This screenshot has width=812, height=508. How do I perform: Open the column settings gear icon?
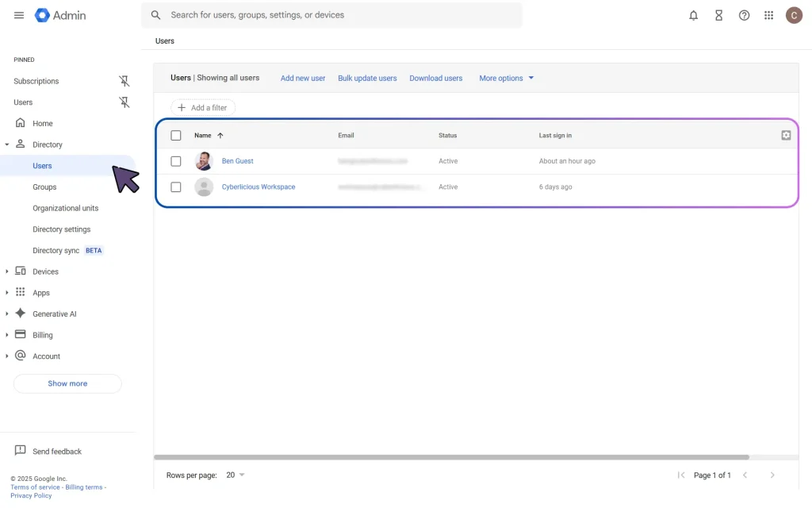(x=786, y=135)
